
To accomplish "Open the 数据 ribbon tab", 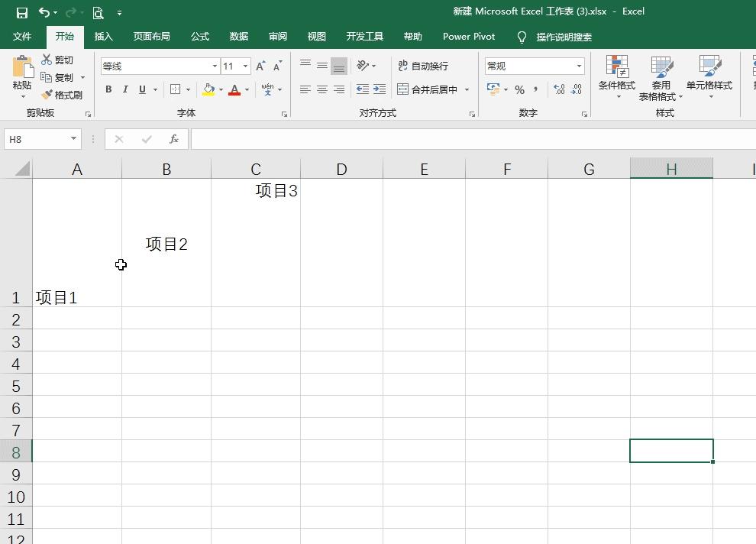I will [238, 36].
